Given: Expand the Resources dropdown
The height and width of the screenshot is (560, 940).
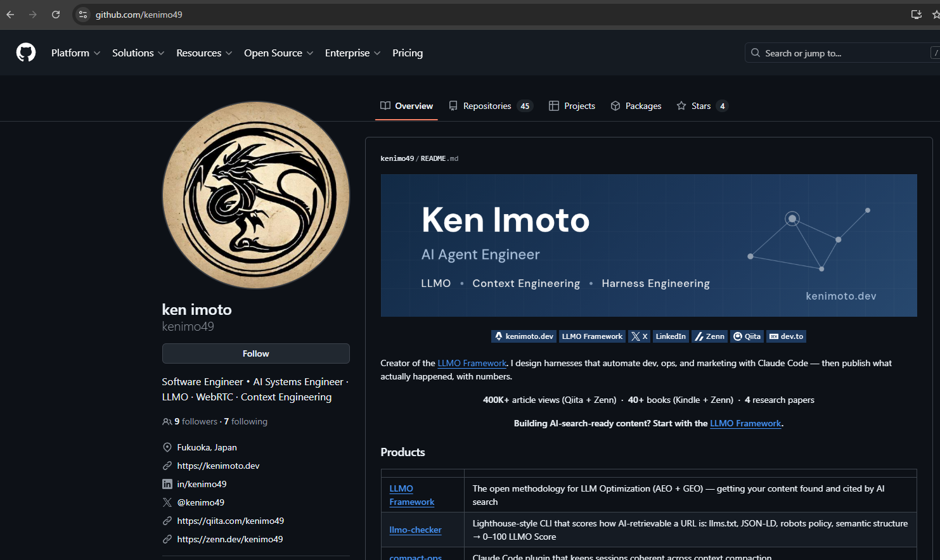Looking at the screenshot, I should (204, 53).
